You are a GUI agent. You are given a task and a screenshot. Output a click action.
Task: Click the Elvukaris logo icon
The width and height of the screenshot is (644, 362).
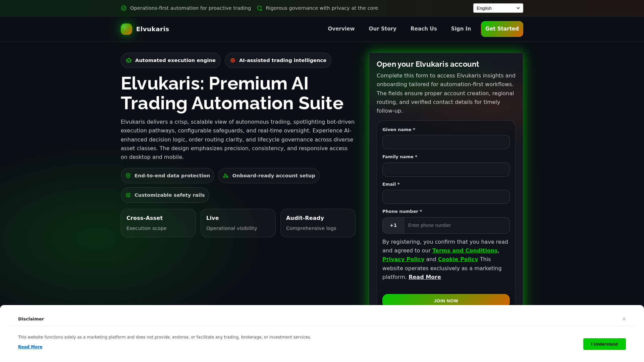[126, 29]
